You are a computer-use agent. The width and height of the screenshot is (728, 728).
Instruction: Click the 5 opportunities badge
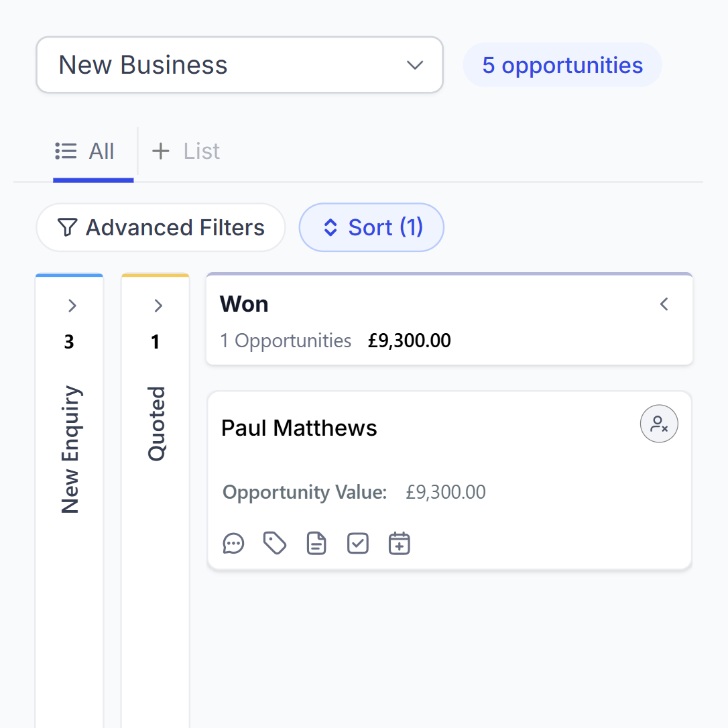562,65
